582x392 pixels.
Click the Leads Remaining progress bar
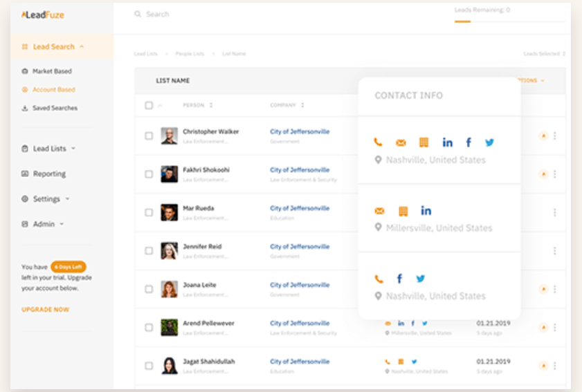(510, 21)
